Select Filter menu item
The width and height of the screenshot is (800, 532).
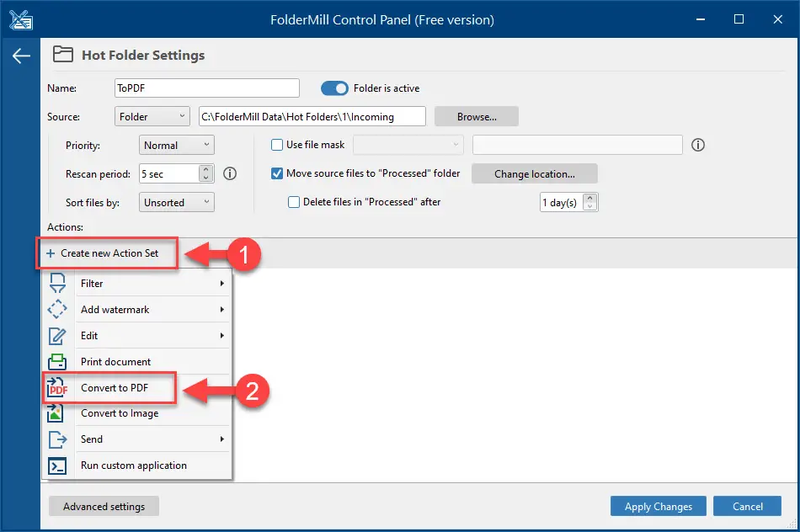(136, 283)
